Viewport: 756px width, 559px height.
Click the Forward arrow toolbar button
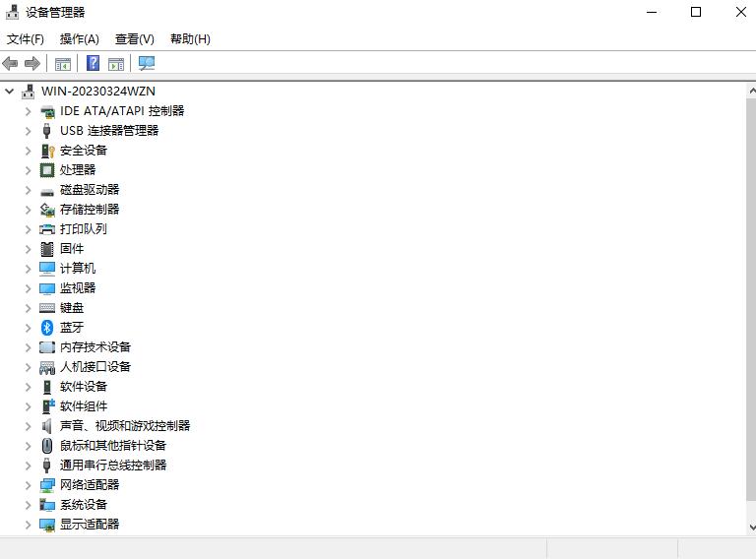pyautogui.click(x=32, y=63)
